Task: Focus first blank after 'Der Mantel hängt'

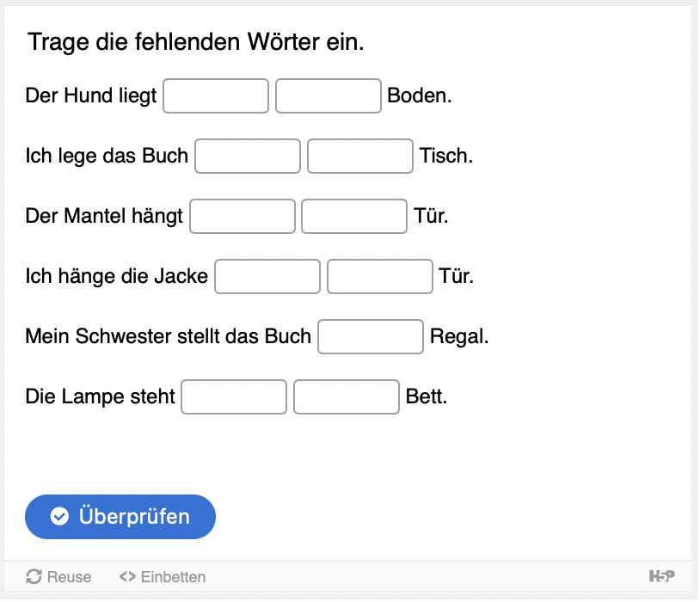Action: [x=243, y=216]
